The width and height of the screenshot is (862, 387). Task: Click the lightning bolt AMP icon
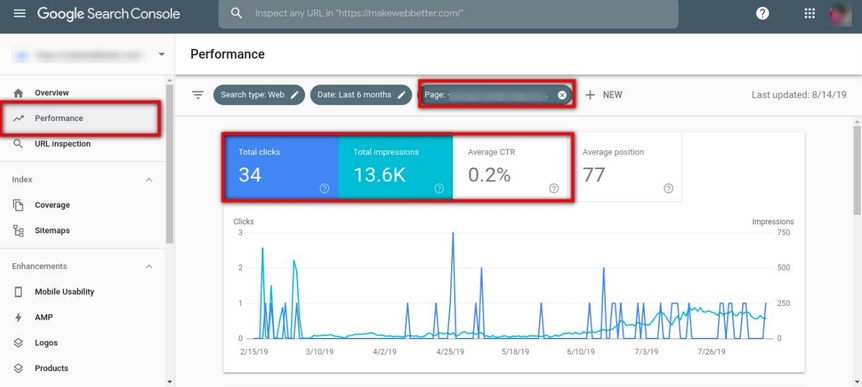click(x=18, y=317)
